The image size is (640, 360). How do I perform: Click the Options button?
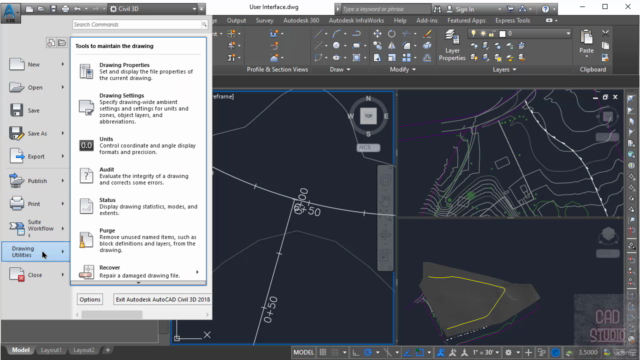point(90,299)
